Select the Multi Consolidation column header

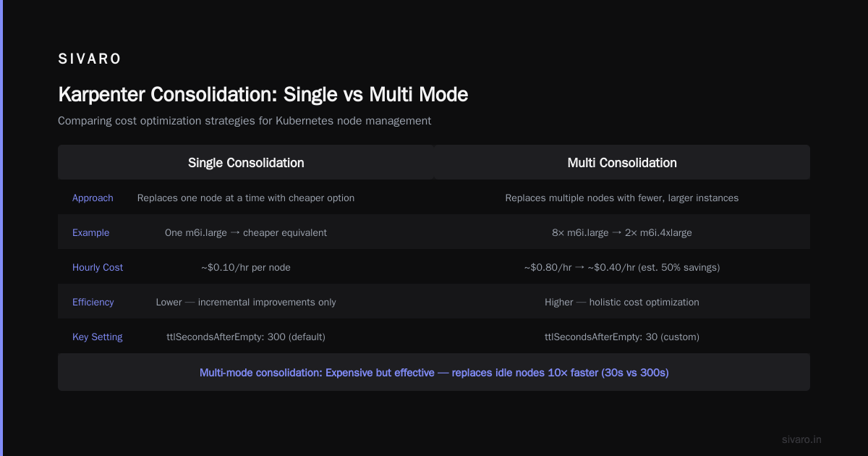[622, 163]
